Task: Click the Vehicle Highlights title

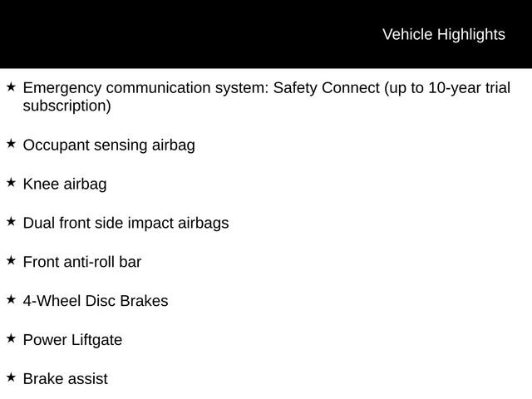Action: coord(443,34)
